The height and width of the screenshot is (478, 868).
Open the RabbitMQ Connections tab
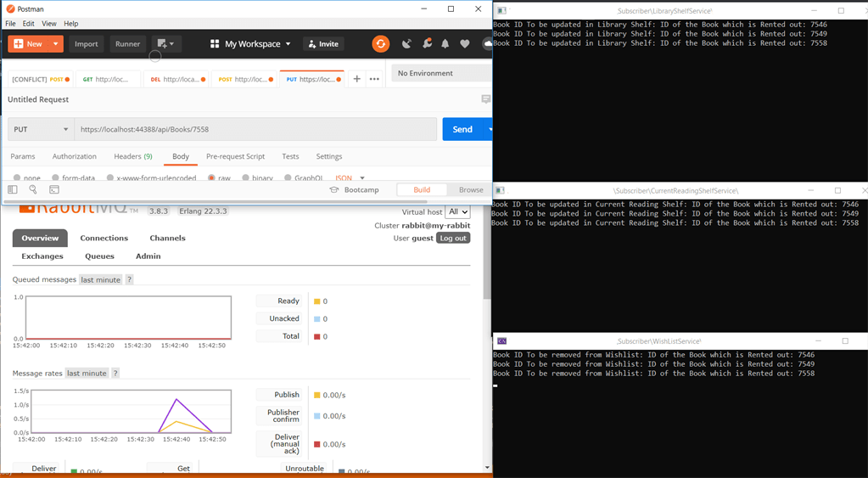[104, 239]
